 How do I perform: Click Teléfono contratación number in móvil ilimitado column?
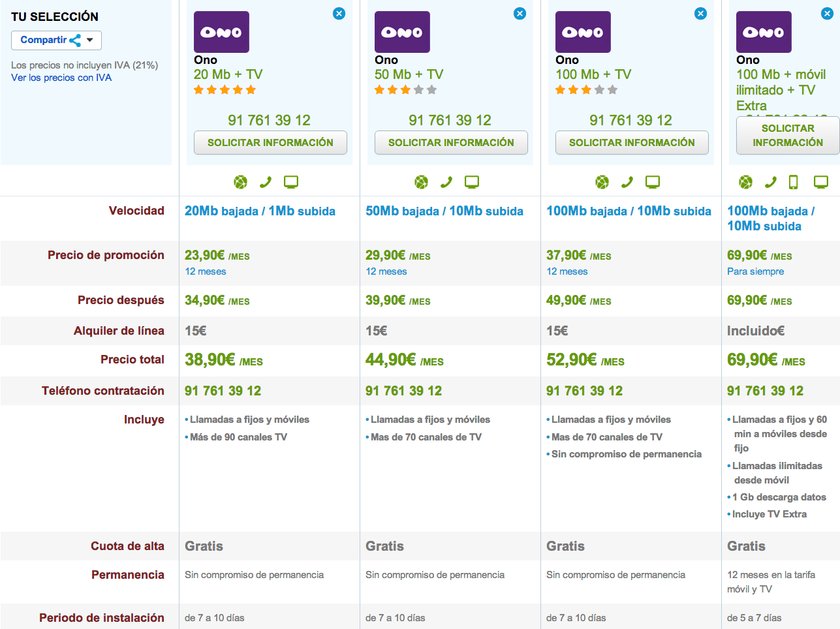(766, 391)
